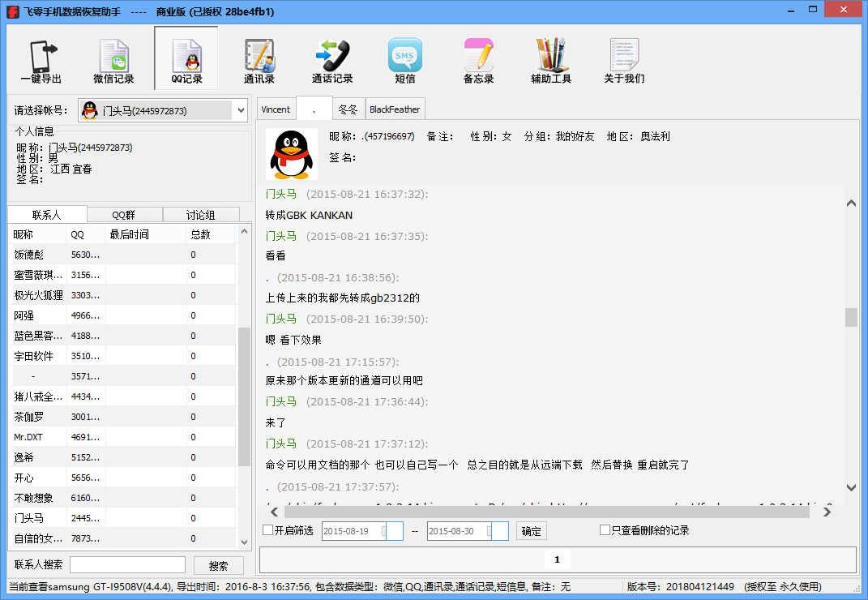Viewport: 868px width, 600px height.
Task: Click the 确定 confirm button
Action: [x=531, y=531]
